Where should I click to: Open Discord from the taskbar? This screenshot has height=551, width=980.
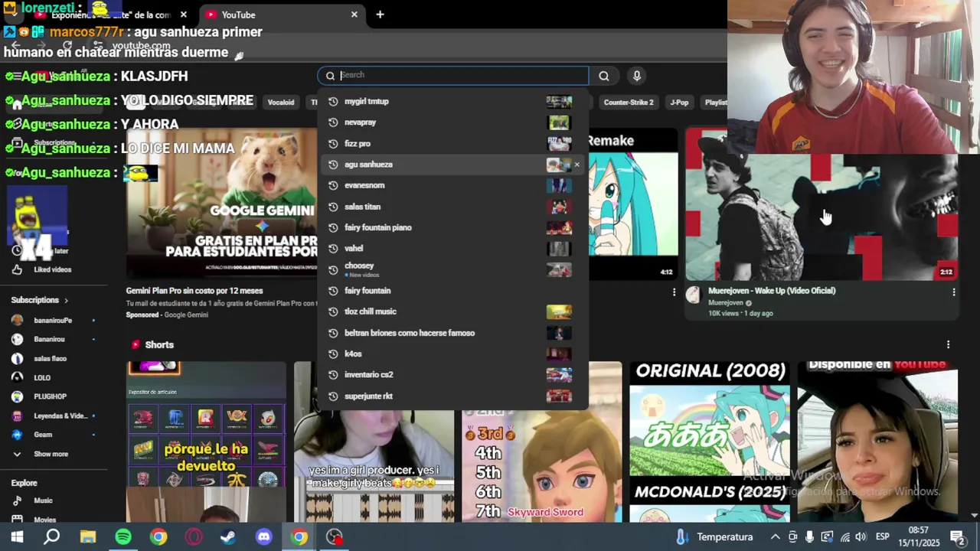(x=264, y=537)
